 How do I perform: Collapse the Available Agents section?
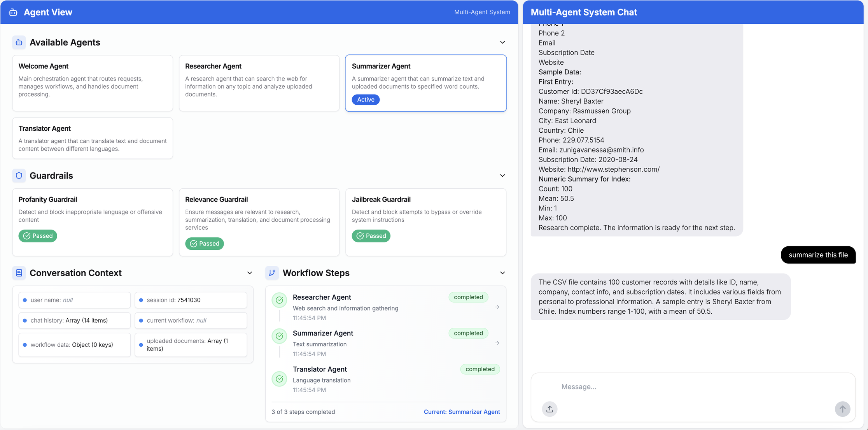click(502, 42)
